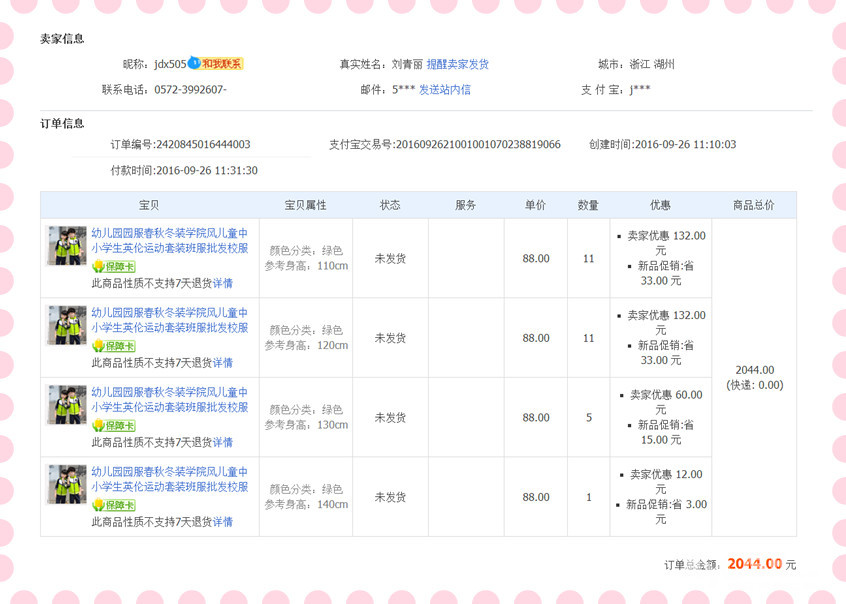Click 详情 link in the 110cm row
Screen dimensions: 846x604
tap(222, 283)
